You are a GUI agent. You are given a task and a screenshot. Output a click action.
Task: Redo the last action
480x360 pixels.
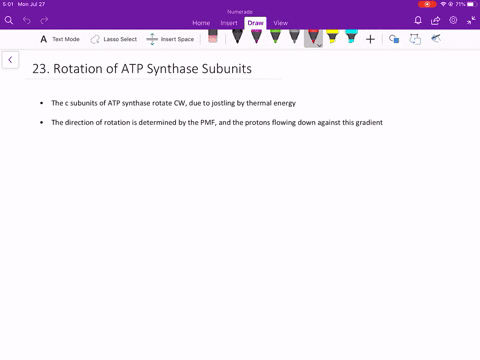[44, 20]
